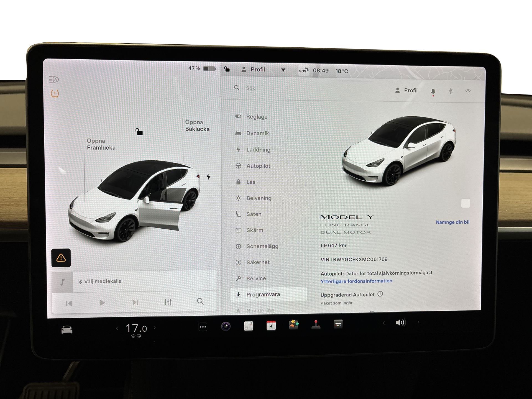Select the Autopilot settings icon
The image size is (532, 399).
point(238,166)
